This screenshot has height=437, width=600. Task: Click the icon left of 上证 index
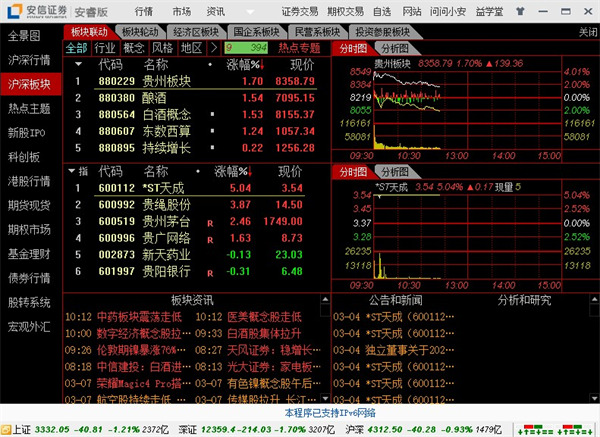(5, 429)
